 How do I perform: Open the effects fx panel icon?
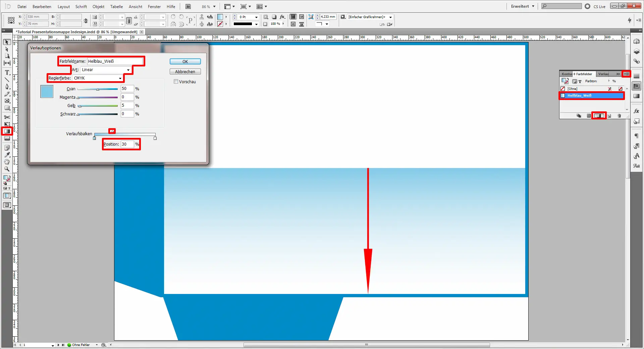636,111
